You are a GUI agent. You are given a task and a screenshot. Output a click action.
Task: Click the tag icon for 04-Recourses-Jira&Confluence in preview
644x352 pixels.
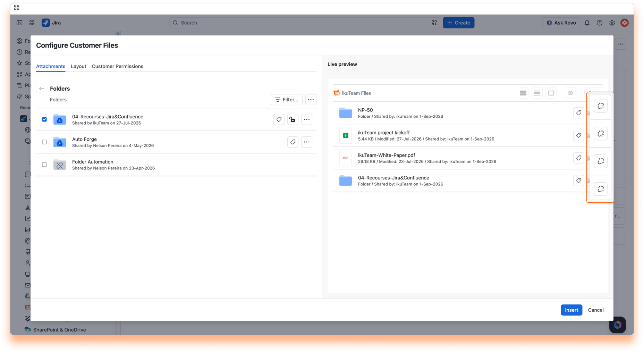579,181
